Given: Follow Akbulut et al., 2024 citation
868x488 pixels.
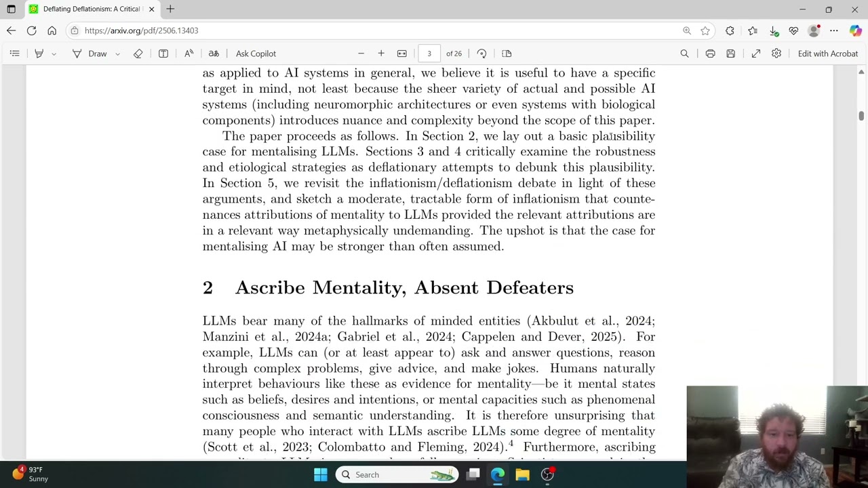Looking at the screenshot, I should coord(592,321).
